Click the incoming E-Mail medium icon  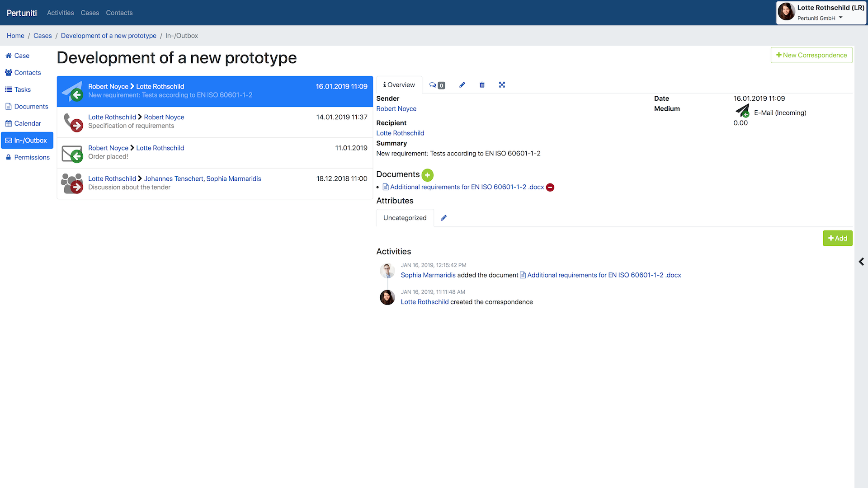tap(741, 112)
